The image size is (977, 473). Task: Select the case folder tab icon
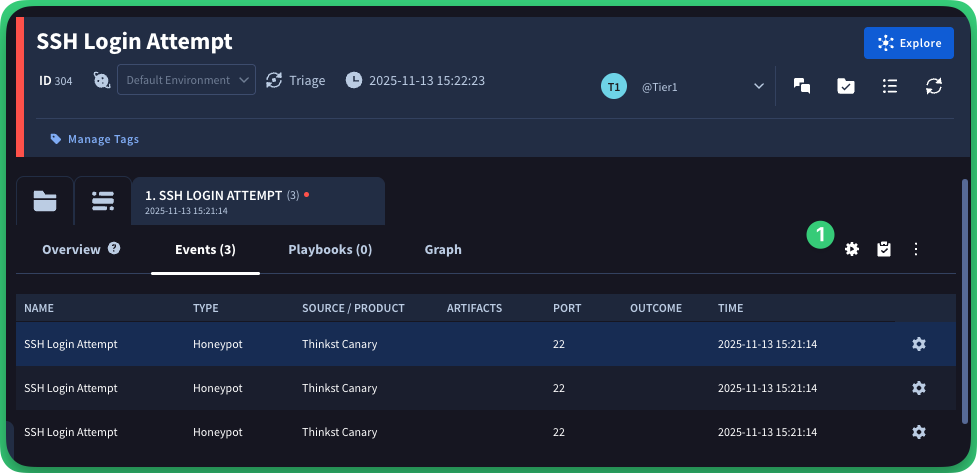45,201
